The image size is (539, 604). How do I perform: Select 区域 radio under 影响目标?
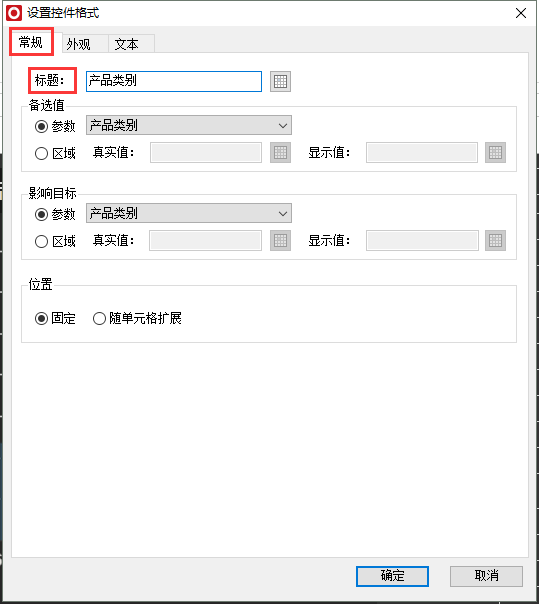click(x=41, y=242)
